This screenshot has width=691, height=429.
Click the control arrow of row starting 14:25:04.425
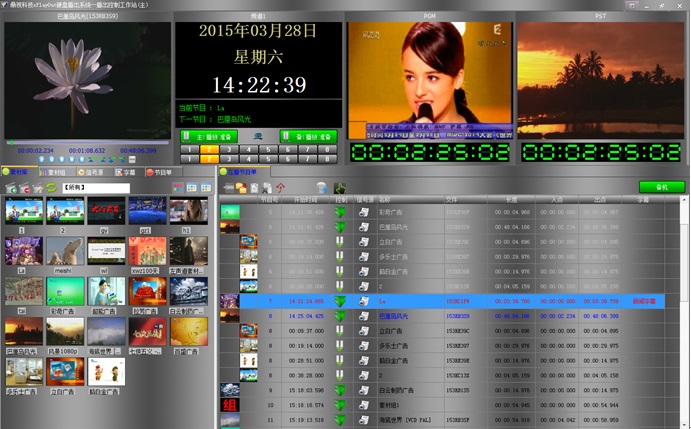point(340,316)
